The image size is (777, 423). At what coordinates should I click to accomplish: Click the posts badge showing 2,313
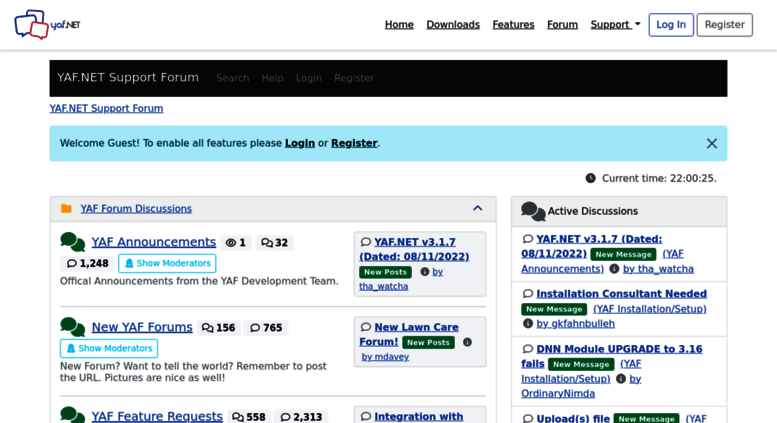(x=301, y=417)
